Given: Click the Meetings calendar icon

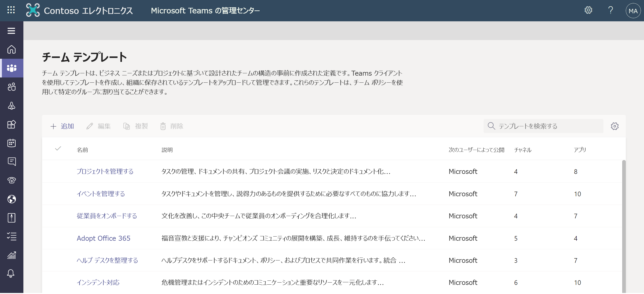Looking at the screenshot, I should pos(11,143).
